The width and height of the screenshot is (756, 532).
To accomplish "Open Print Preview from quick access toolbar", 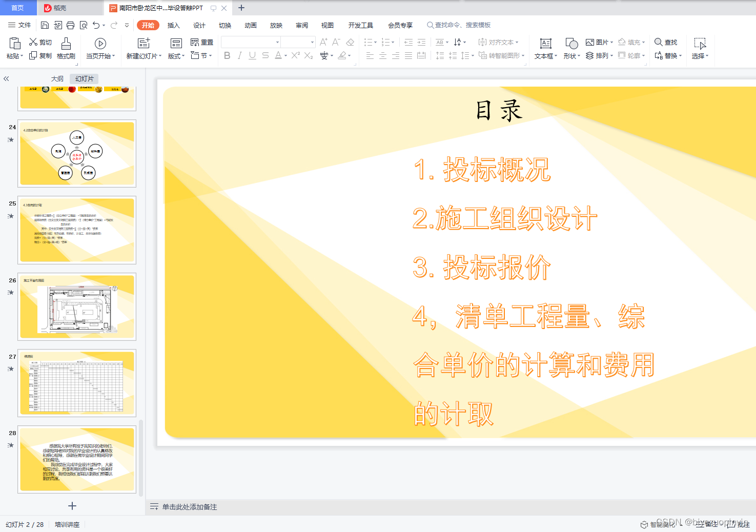I will point(83,25).
